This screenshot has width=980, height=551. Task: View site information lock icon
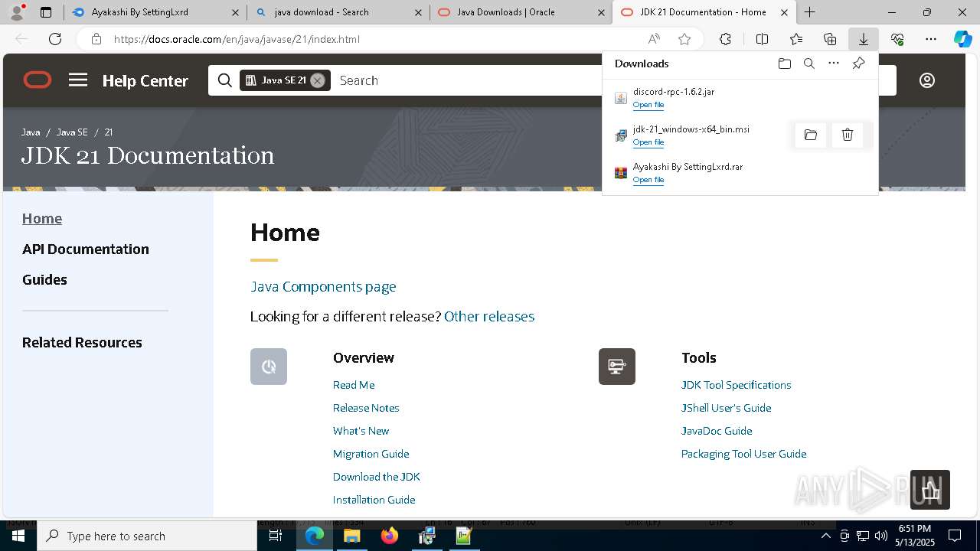click(x=96, y=39)
